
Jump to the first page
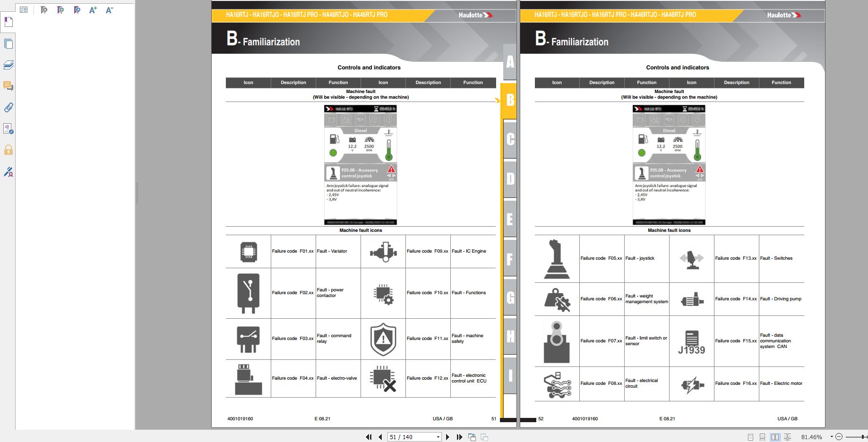pyautogui.click(x=369, y=437)
